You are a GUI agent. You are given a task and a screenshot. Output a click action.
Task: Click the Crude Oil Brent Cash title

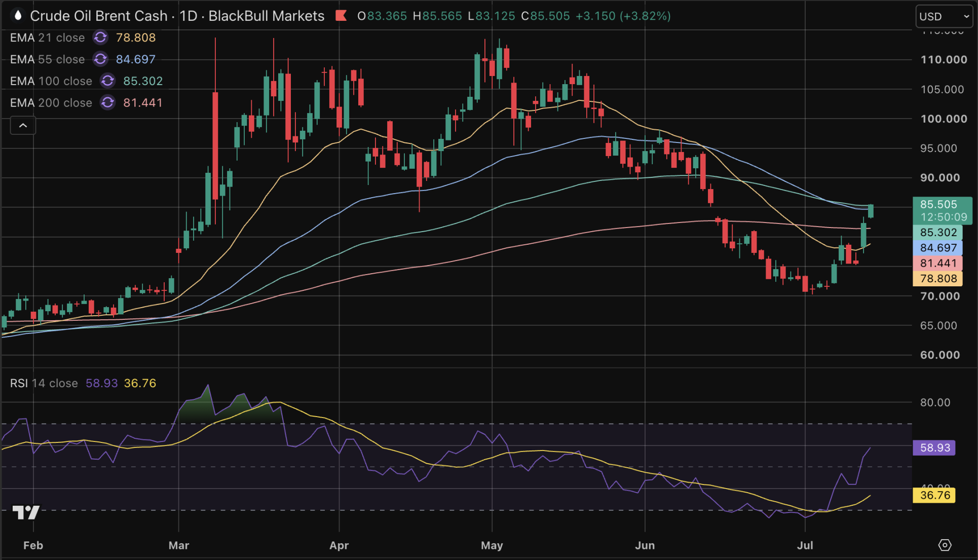pyautogui.click(x=99, y=16)
